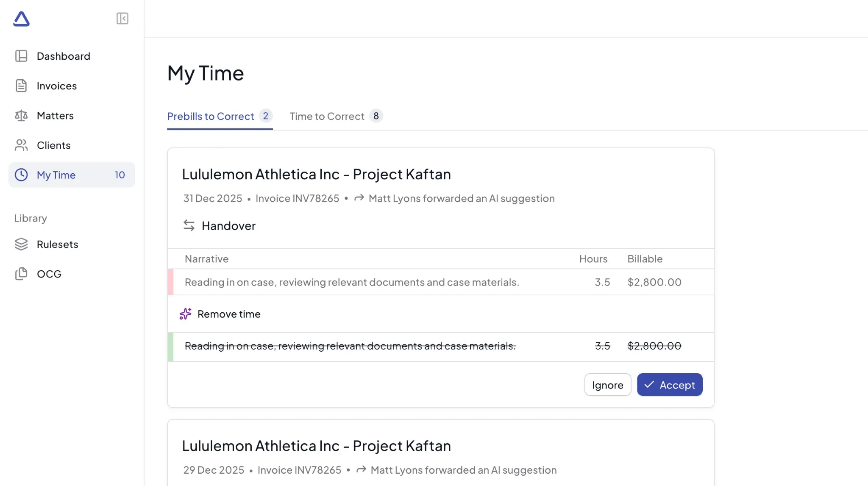Click the Matters scales icon
Viewport: 868px width, 486px height.
(x=21, y=115)
